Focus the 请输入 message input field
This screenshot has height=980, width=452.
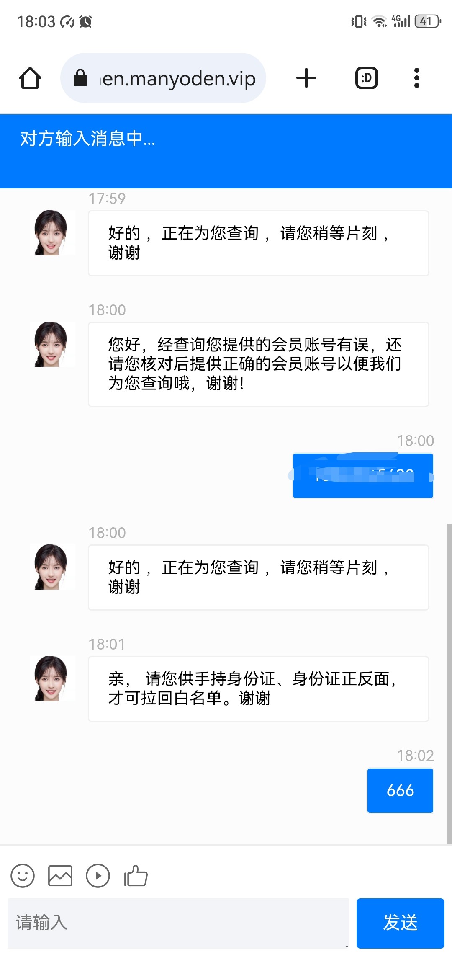pyautogui.click(x=178, y=923)
